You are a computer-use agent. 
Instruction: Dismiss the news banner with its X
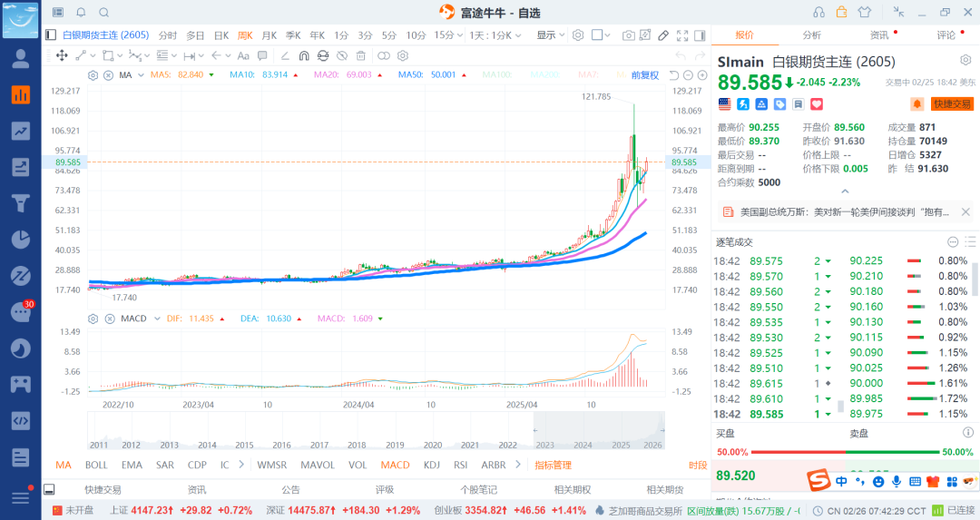pos(965,211)
